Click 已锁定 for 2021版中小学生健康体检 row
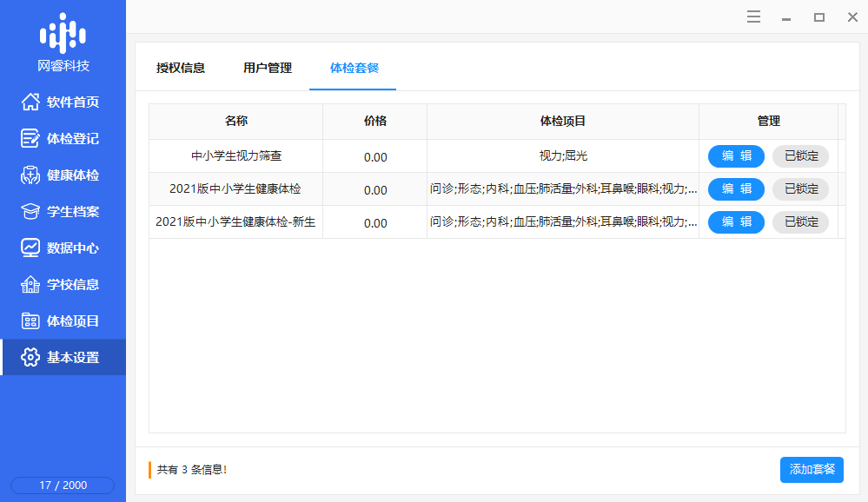Screen dimensions: 868x502 coord(800,189)
